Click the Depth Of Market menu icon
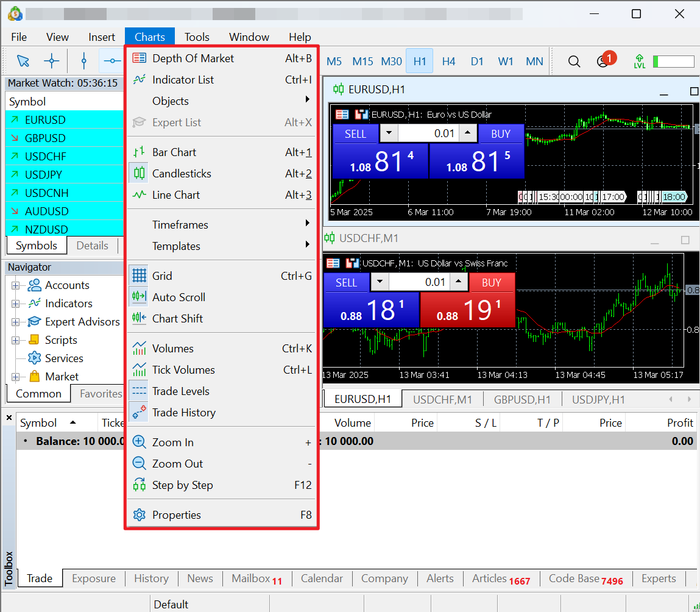The image size is (700, 612). 140,59
